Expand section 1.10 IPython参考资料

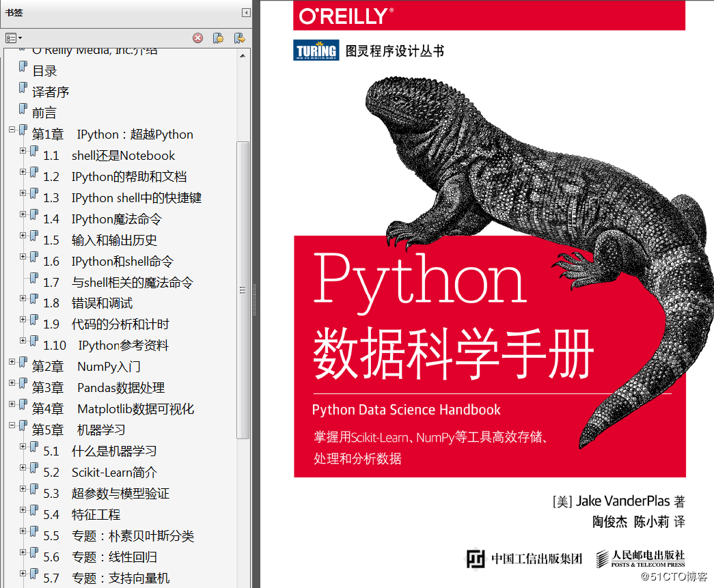point(23,340)
